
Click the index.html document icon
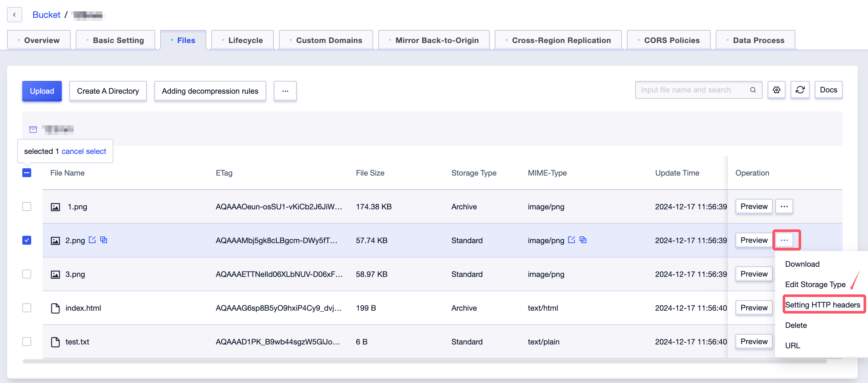pos(55,308)
